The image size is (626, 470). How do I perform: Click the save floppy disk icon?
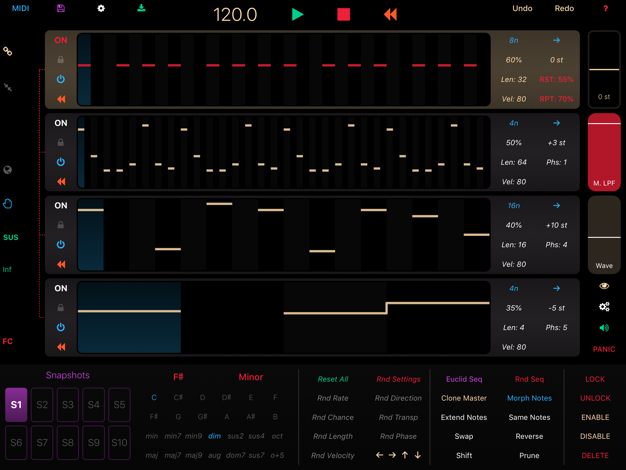click(61, 9)
